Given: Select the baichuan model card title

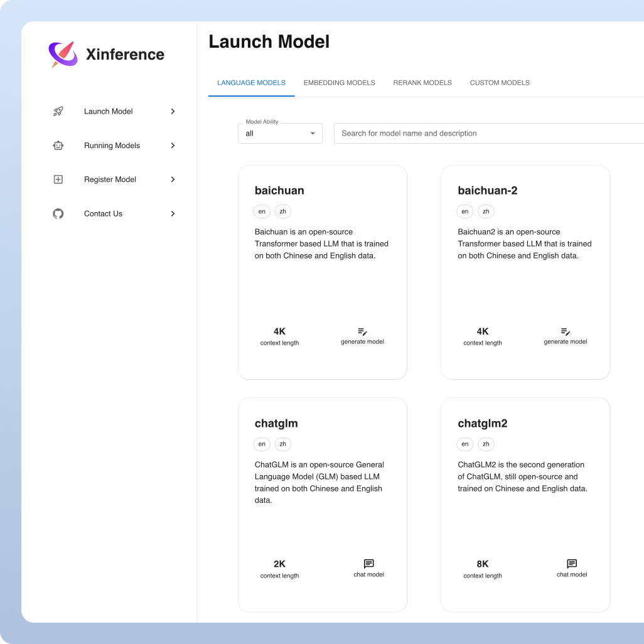Looking at the screenshot, I should click(279, 191).
